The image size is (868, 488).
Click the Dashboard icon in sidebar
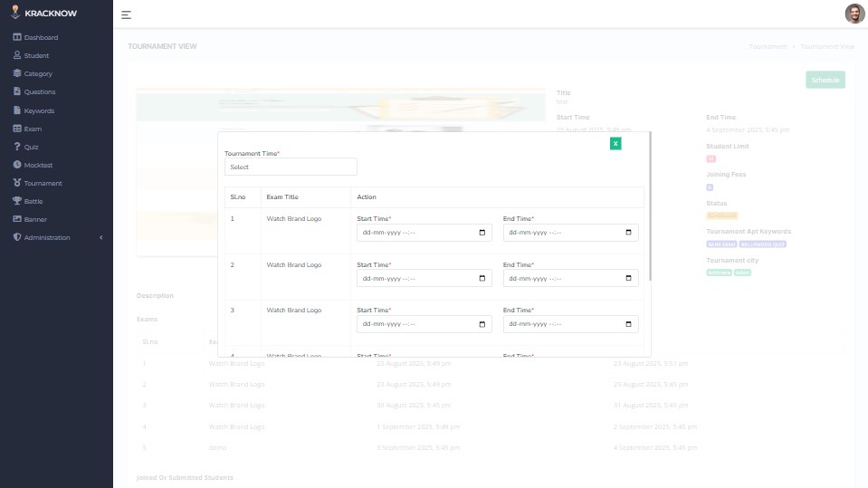(x=17, y=37)
